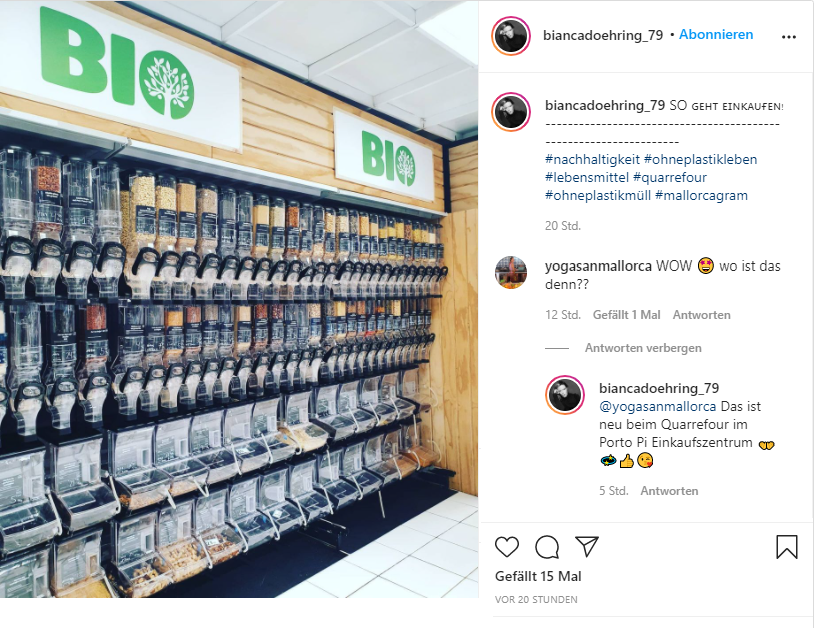Screen dimensions: 814x628
Task: Save post with the bookmark icon
Action: point(786,547)
